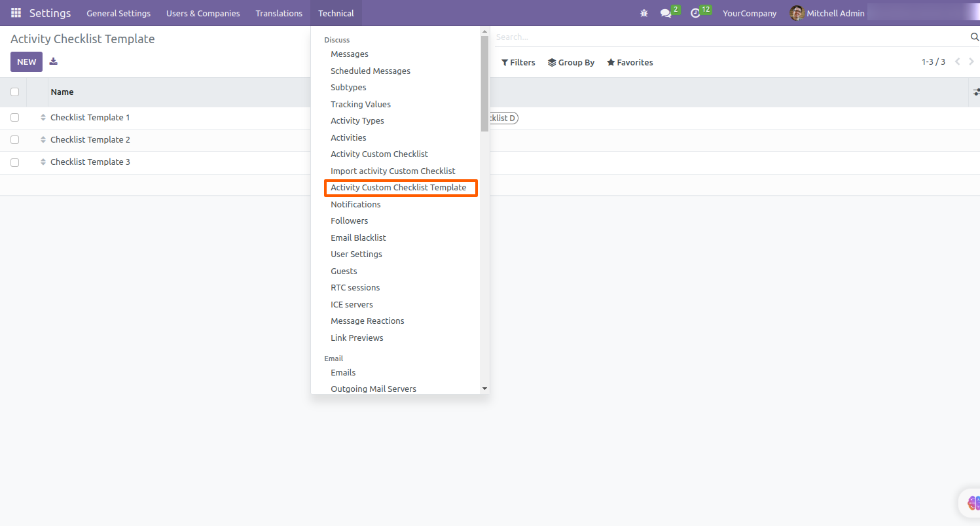
Task: Open the activities clock icon
Action: click(696, 13)
